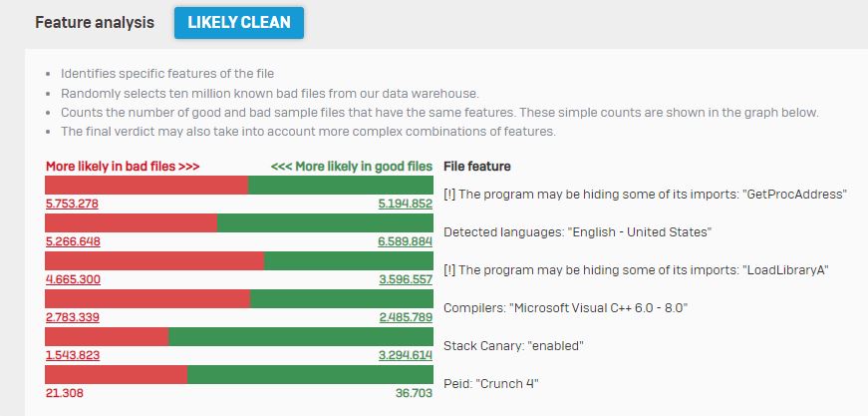The image size is (868, 416).
Task: Select the Feature analysis heading
Action: pyautogui.click(x=95, y=23)
